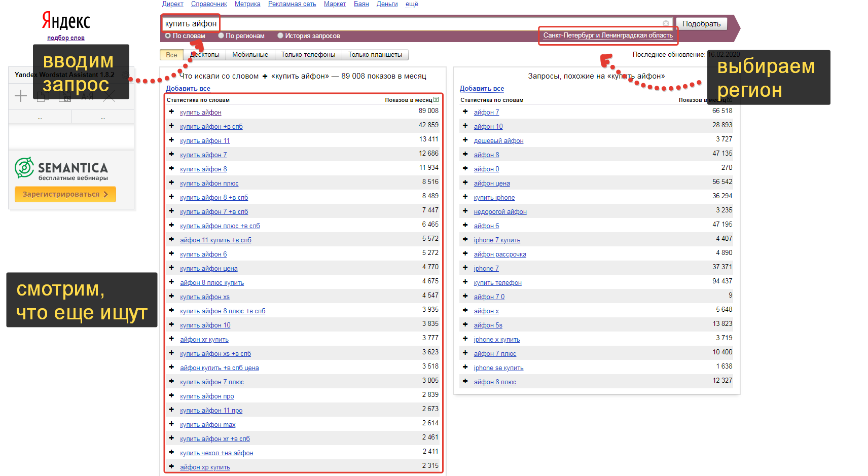The width and height of the screenshot is (868, 476).
Task: Click the Semantica webinars banner logo
Action: 61,169
